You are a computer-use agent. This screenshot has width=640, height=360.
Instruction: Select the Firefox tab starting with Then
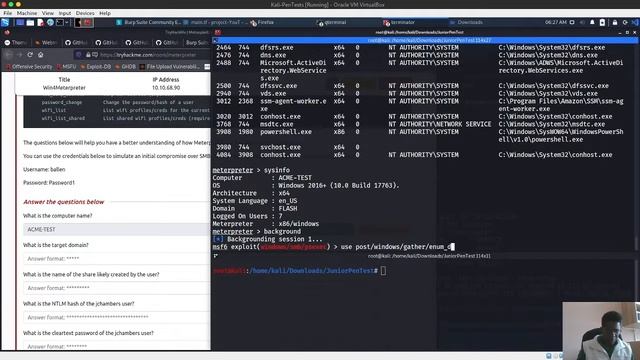(16, 42)
